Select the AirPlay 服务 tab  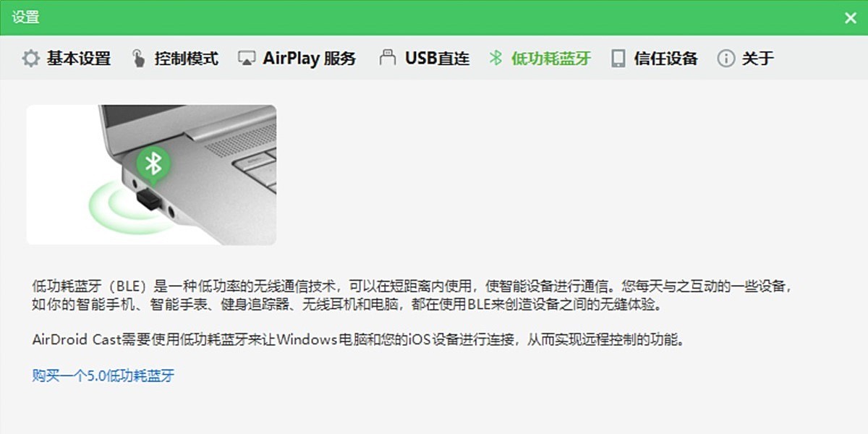coord(310,59)
